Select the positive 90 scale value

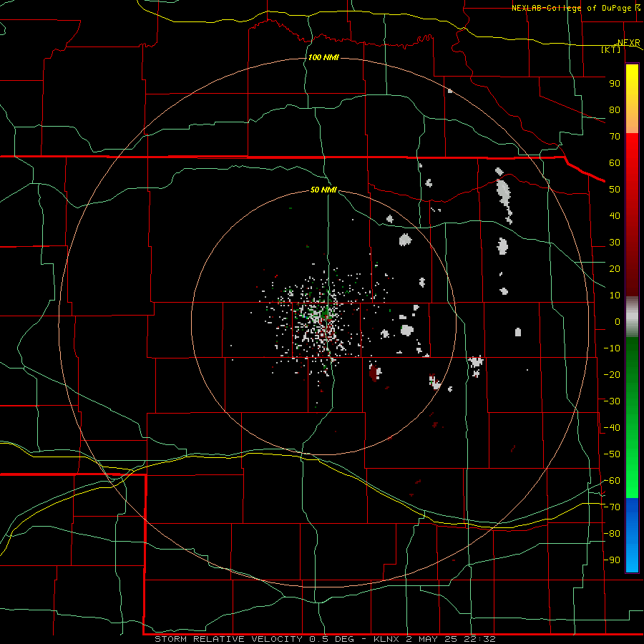tap(615, 84)
